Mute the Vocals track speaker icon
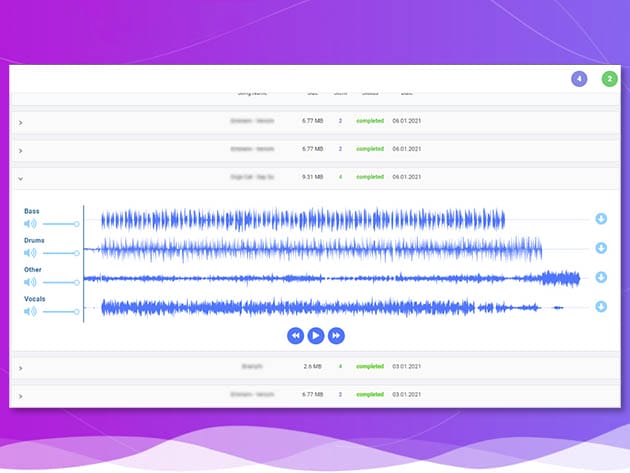Image resolution: width=630 pixels, height=473 pixels. pos(30,311)
